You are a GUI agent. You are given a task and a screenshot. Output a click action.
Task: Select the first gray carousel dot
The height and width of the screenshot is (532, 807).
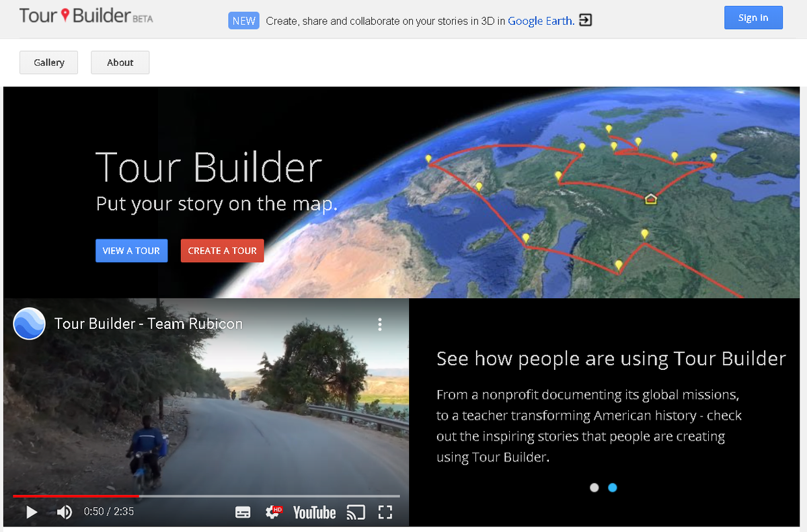[x=594, y=488]
